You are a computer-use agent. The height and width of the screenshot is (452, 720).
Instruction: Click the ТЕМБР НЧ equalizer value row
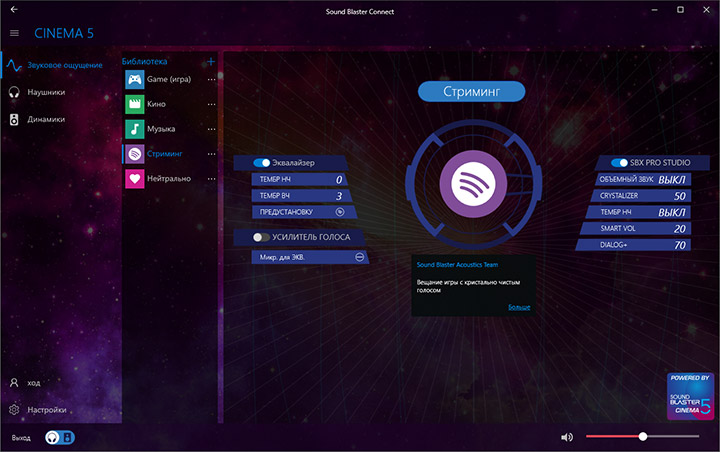coord(299,179)
